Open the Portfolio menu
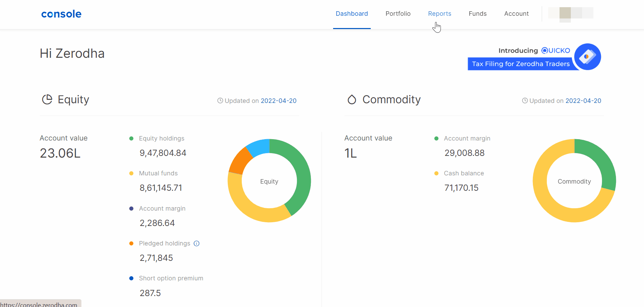This screenshot has width=644, height=307. pos(398,14)
